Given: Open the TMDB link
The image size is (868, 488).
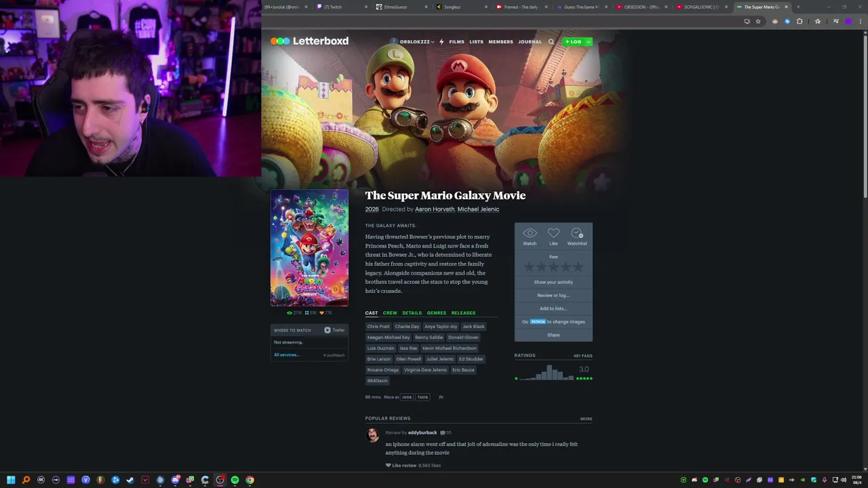Looking at the screenshot, I should tap(422, 397).
